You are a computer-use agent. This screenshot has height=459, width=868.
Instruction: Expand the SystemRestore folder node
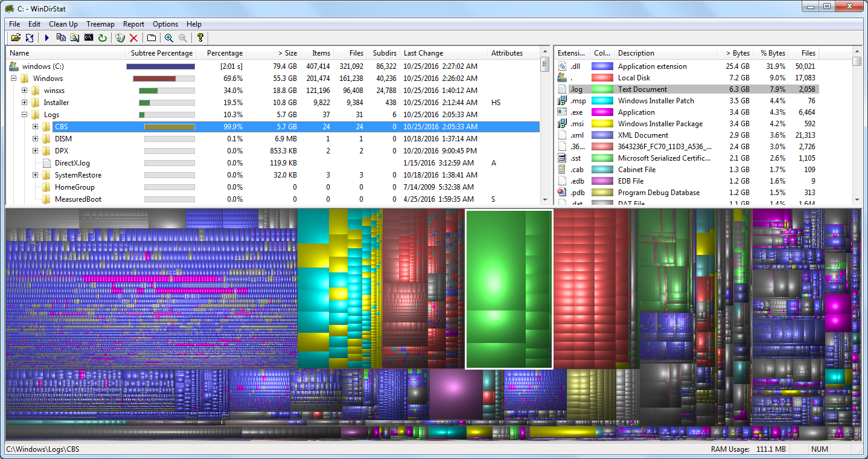point(36,175)
